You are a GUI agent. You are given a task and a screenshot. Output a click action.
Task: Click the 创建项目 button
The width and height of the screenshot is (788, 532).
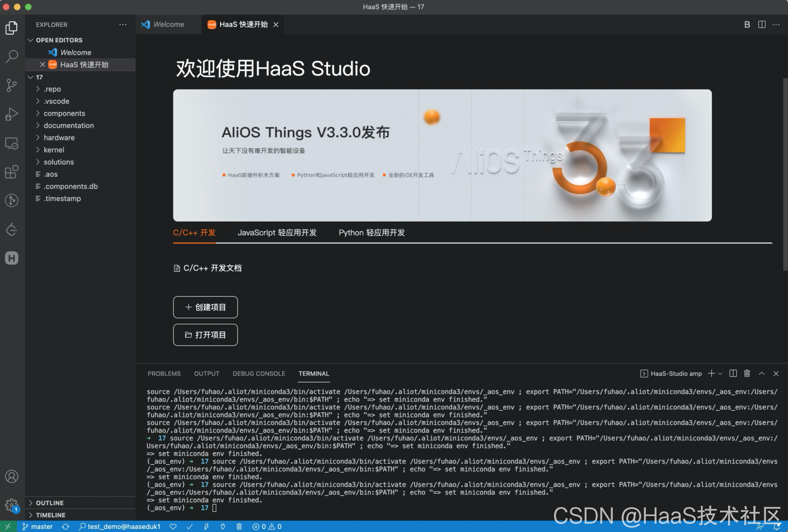[205, 307]
